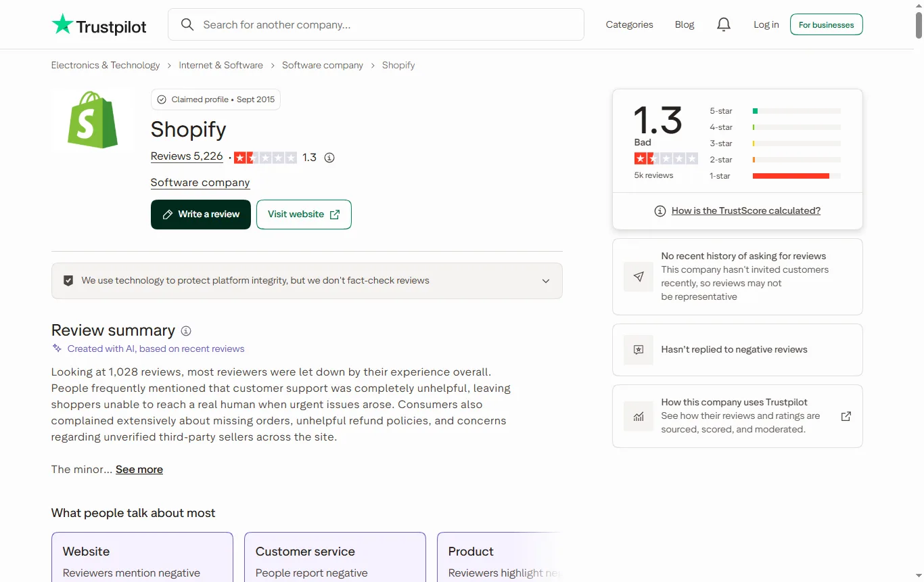Click the search magnifier icon
The height and width of the screenshot is (582, 924).
pyautogui.click(x=187, y=25)
